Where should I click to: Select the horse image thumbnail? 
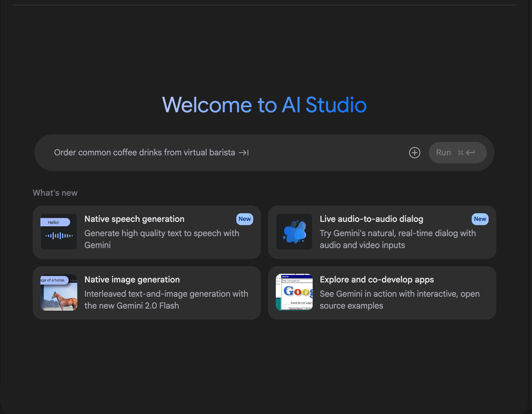tap(59, 293)
